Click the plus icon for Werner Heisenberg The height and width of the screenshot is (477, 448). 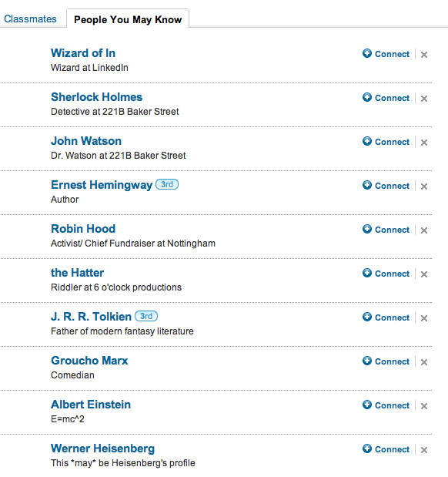367,448
